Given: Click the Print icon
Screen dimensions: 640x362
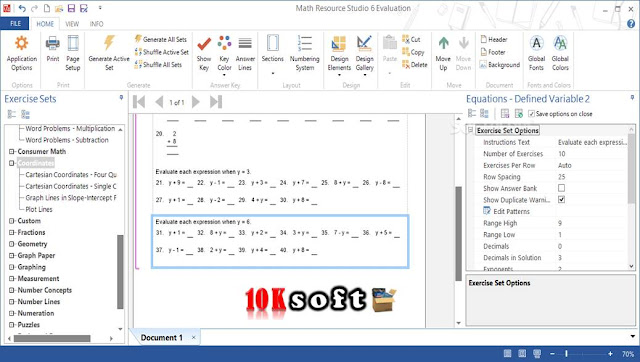Looking at the screenshot, I should (x=53, y=44).
